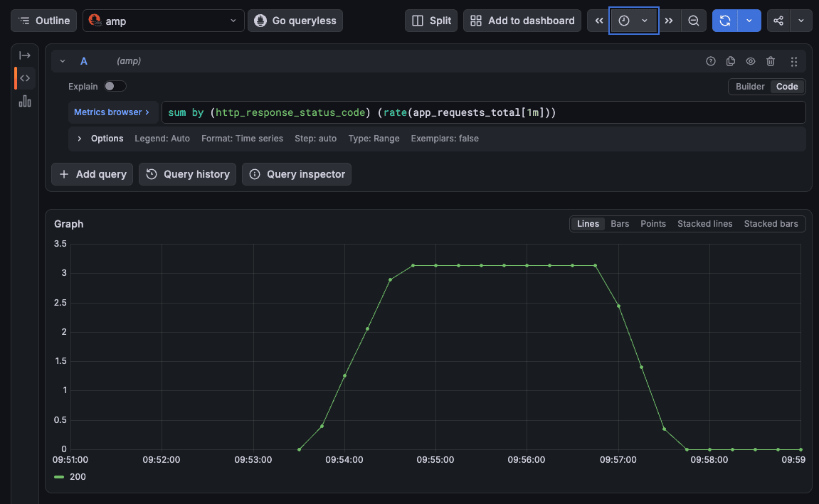The image size is (819, 504).
Task: Zoom out the time range
Action: pyautogui.click(x=694, y=21)
